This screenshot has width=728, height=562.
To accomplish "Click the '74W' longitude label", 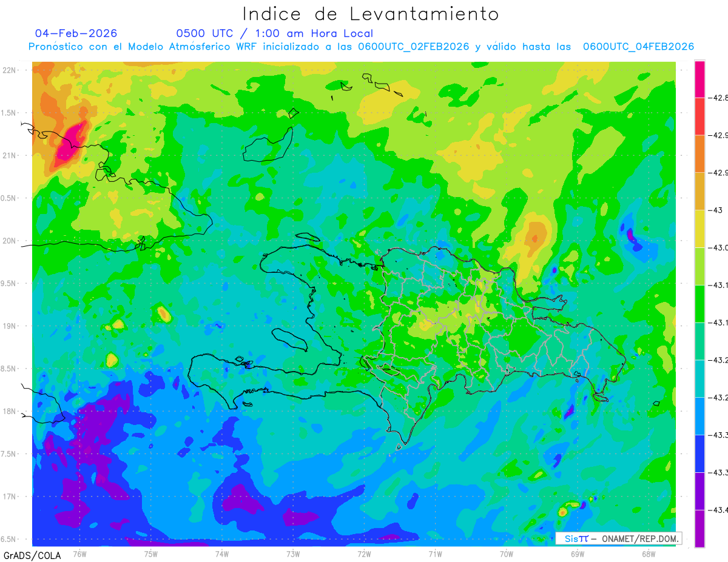I will pos(221,554).
